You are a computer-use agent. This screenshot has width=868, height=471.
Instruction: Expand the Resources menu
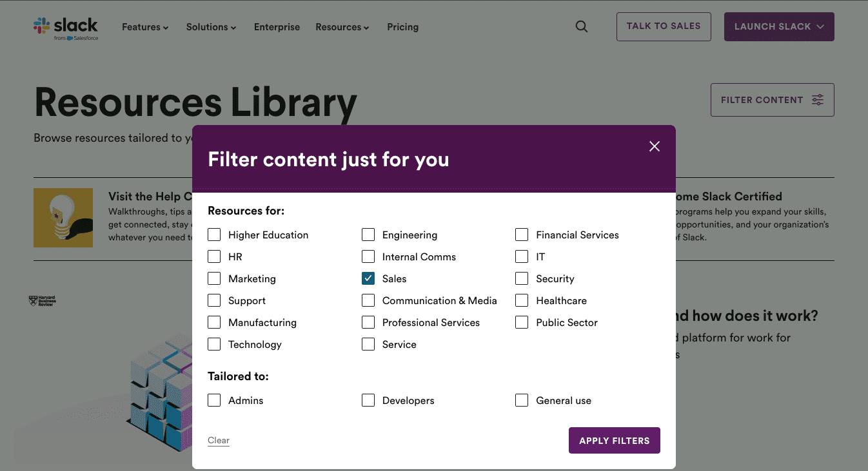tap(342, 27)
